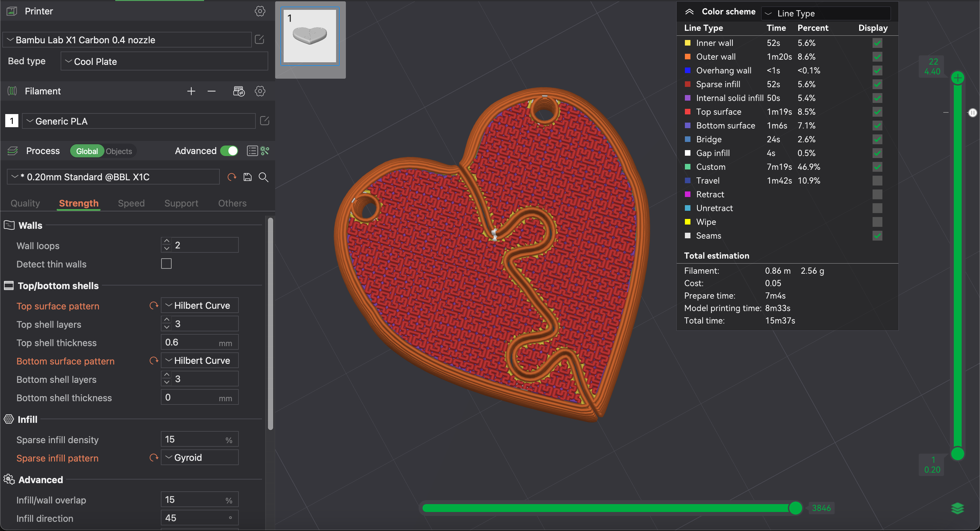The image size is (980, 531).
Task: Switch to the Speed tab
Action: tap(131, 203)
